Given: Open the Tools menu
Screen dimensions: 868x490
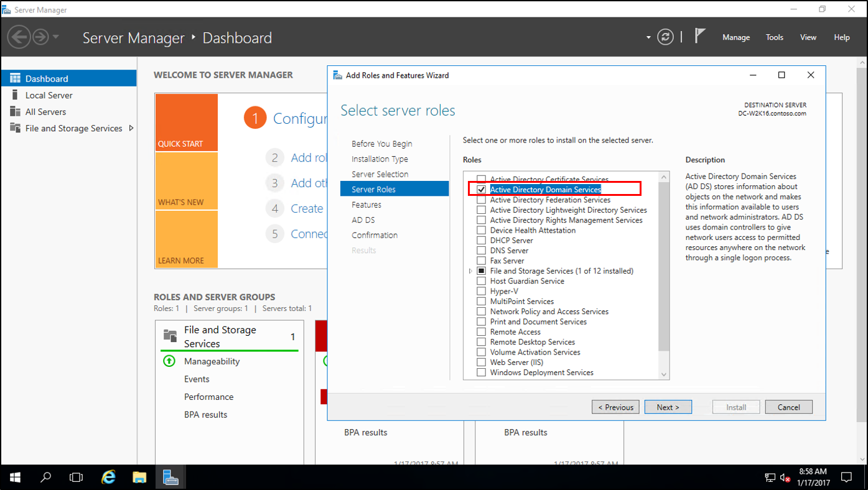Looking at the screenshot, I should tap(774, 37).
